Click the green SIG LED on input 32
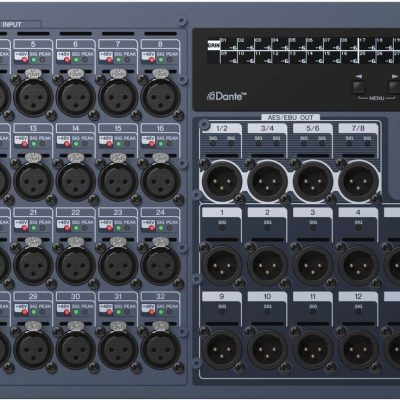 tap(160, 312)
